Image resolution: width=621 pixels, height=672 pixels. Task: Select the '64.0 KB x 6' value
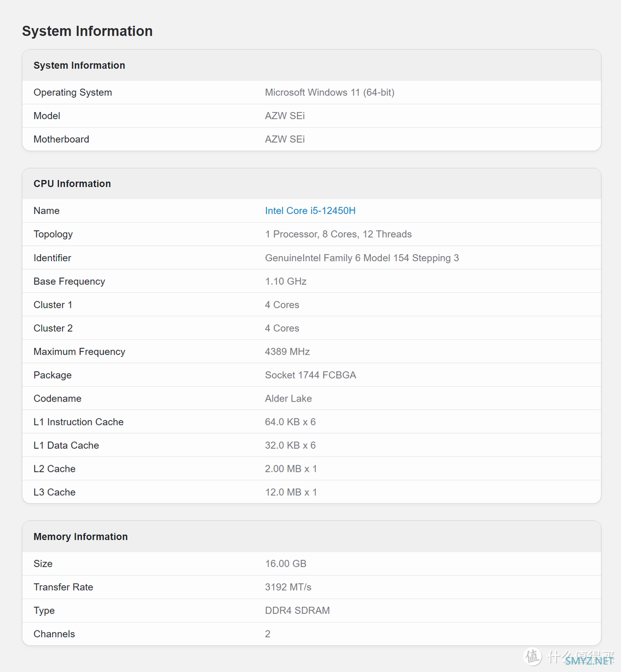(x=290, y=422)
